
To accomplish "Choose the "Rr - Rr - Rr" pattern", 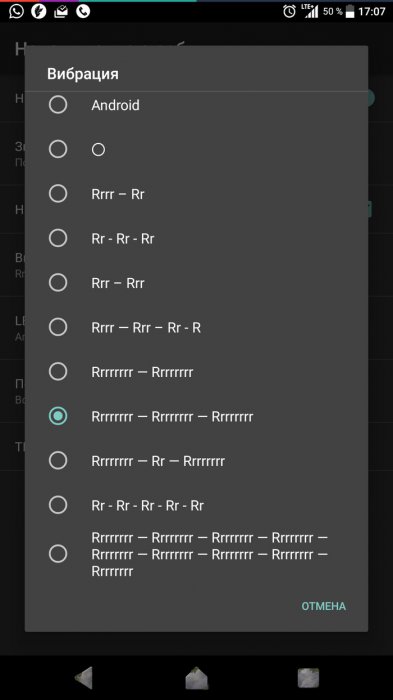I will tap(196, 238).
